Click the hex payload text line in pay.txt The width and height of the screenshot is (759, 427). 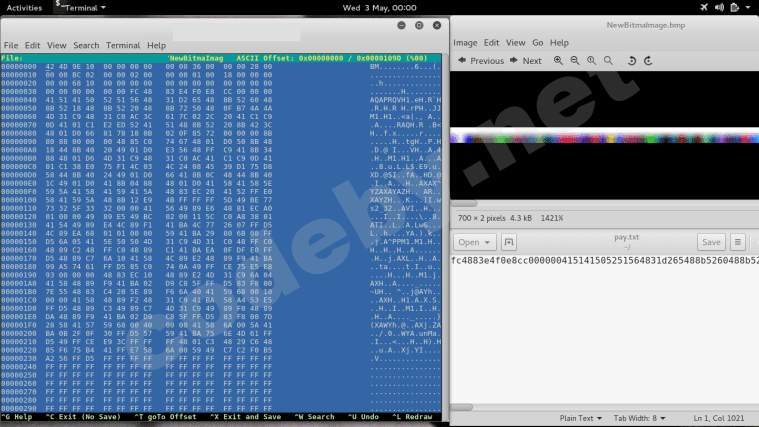pyautogui.click(x=605, y=261)
